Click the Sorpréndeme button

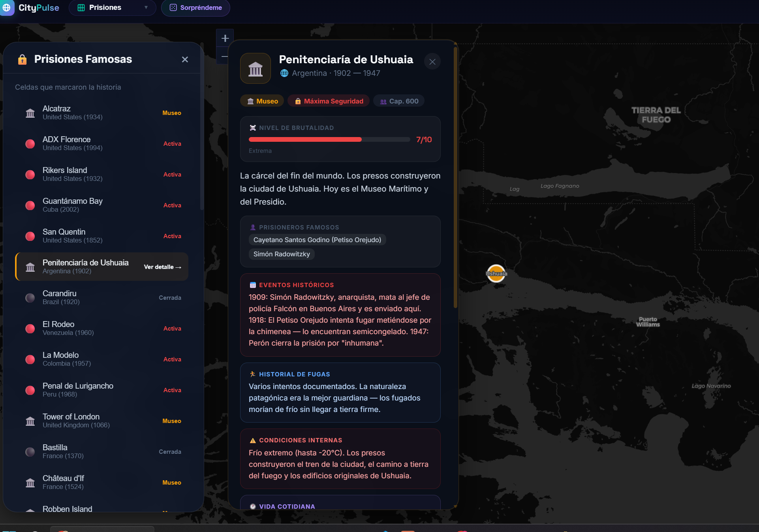pos(195,8)
